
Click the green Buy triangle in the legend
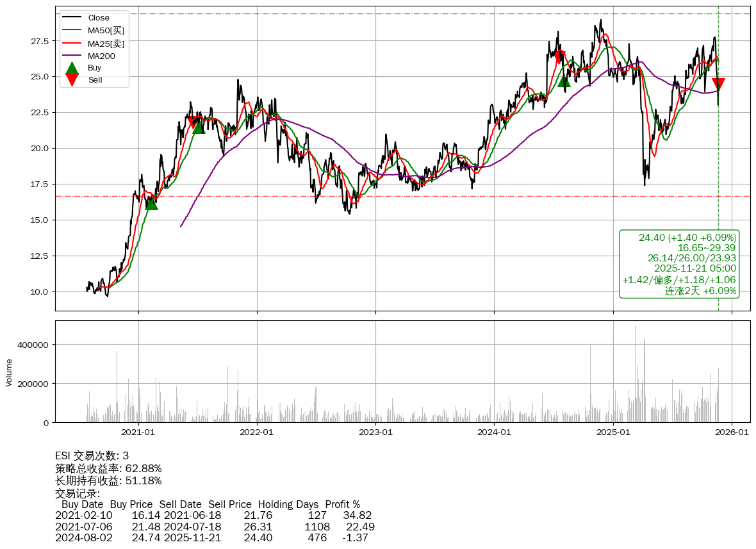72,68
